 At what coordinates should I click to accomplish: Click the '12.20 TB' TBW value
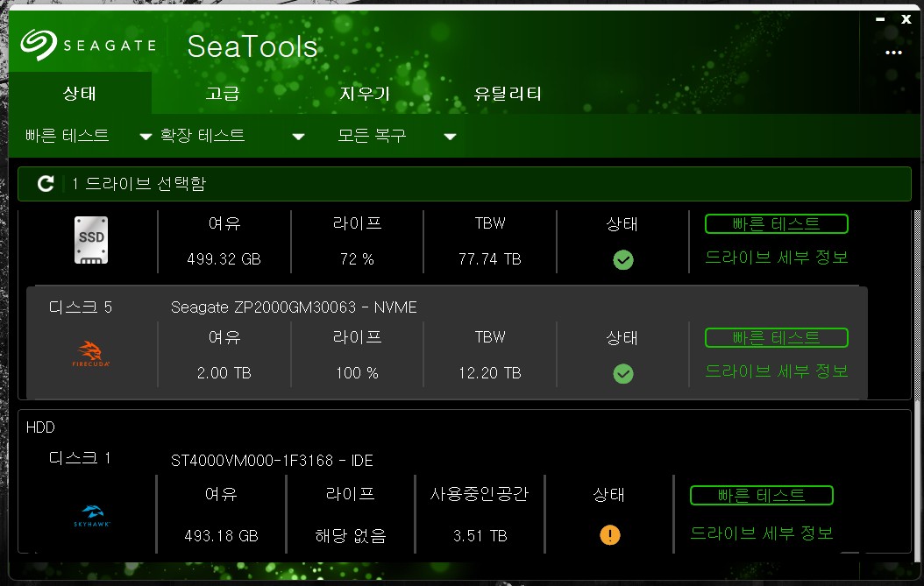pyautogui.click(x=490, y=373)
